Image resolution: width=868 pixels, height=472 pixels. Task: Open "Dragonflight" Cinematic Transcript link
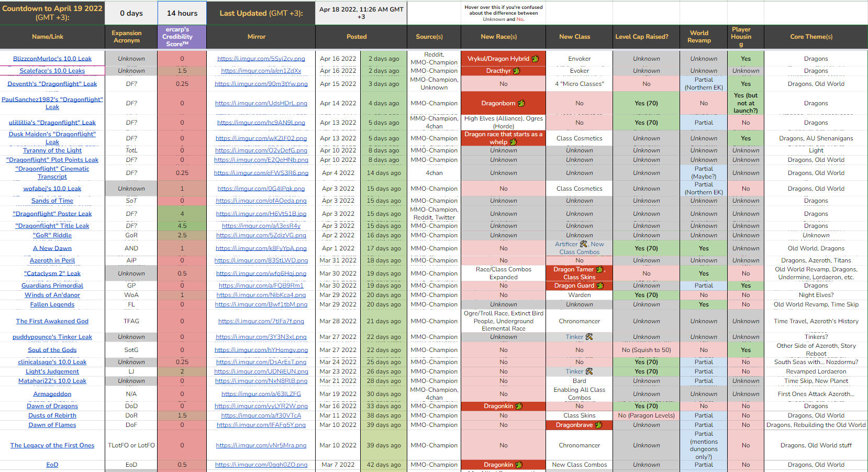click(x=52, y=173)
